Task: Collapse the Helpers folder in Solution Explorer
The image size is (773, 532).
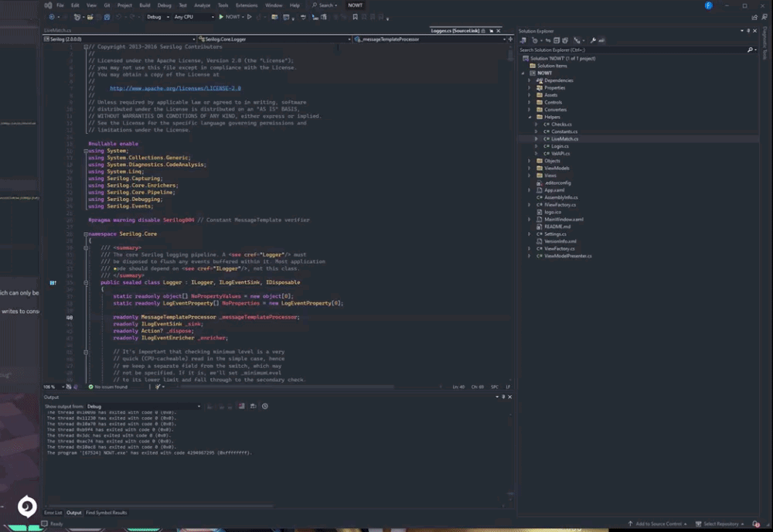Action: pos(530,117)
